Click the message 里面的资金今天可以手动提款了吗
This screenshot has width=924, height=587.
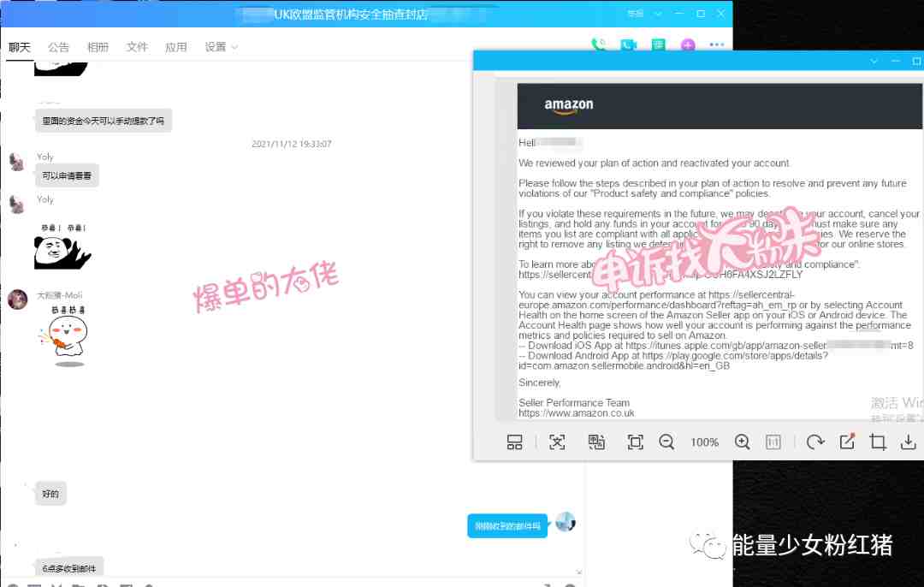[104, 121]
